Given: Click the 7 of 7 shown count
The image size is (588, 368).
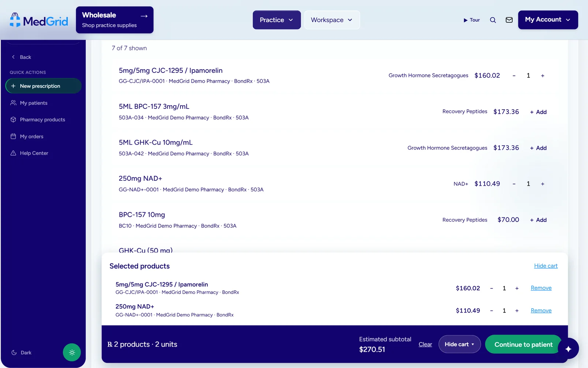Looking at the screenshot, I should pos(129,48).
